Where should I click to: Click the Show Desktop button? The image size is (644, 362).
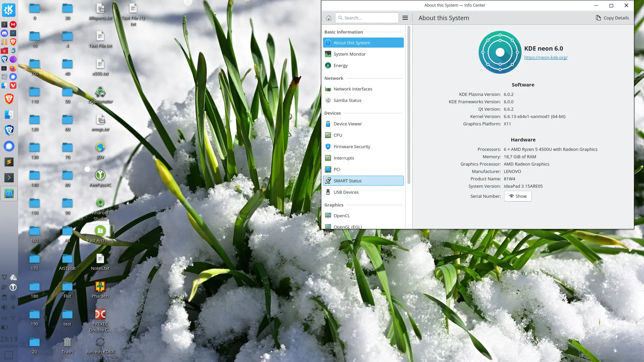click(9, 355)
